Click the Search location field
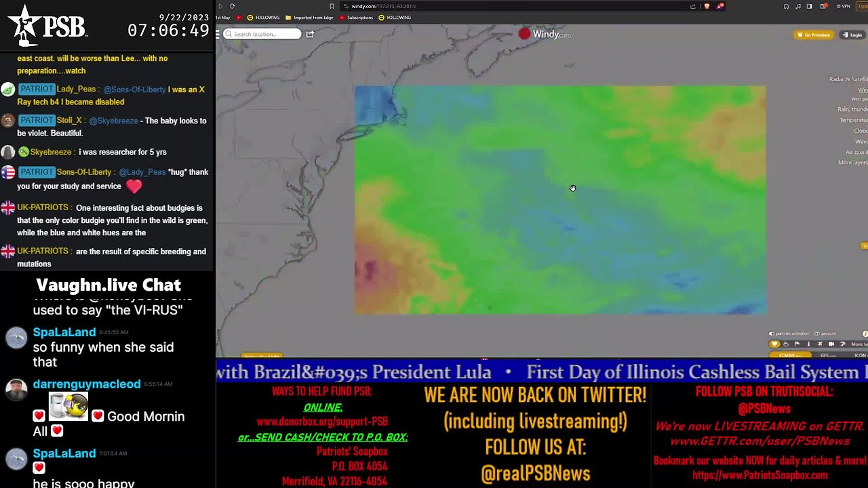The image size is (868, 488). click(x=262, y=34)
